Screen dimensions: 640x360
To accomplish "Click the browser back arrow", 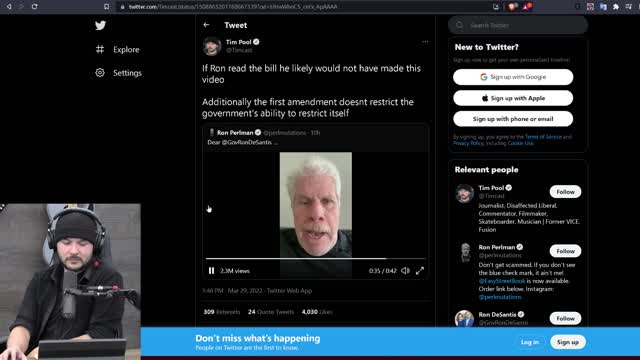I will tap(9, 7).
